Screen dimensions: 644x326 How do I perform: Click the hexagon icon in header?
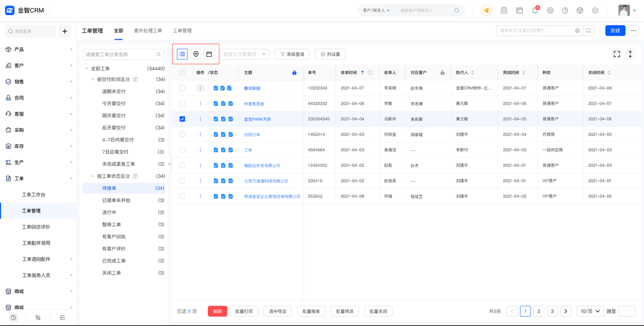595,11
